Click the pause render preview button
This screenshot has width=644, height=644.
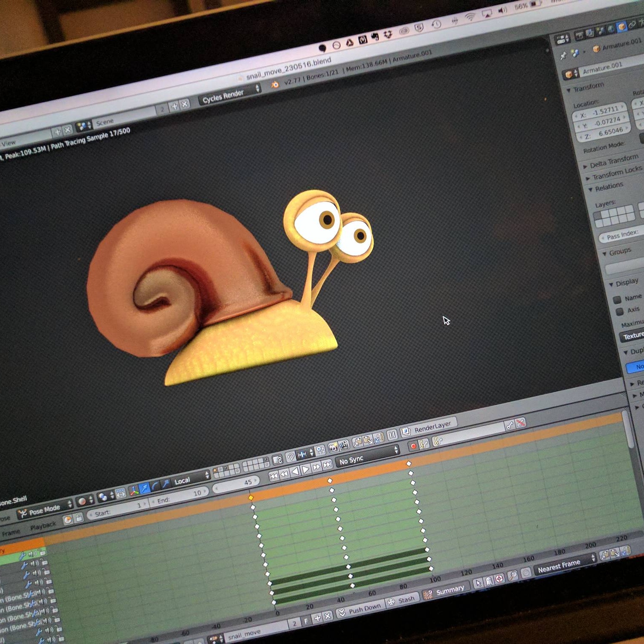(392, 434)
